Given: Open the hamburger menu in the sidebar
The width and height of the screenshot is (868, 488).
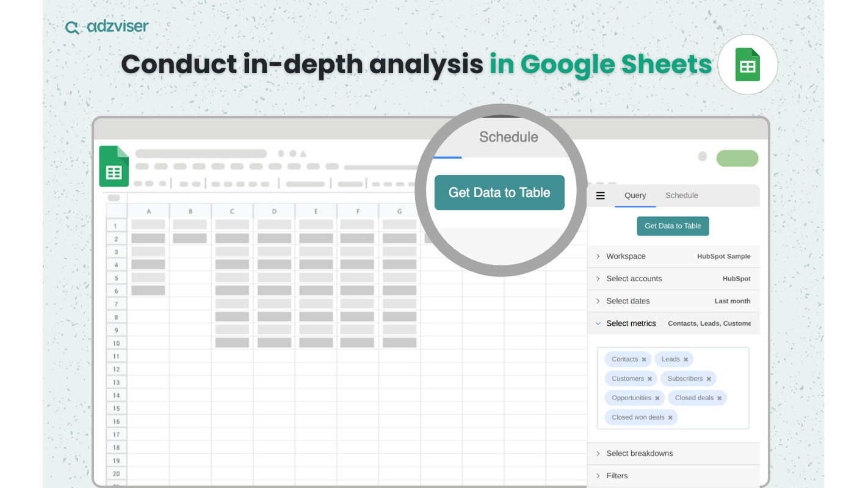Looking at the screenshot, I should coord(600,196).
